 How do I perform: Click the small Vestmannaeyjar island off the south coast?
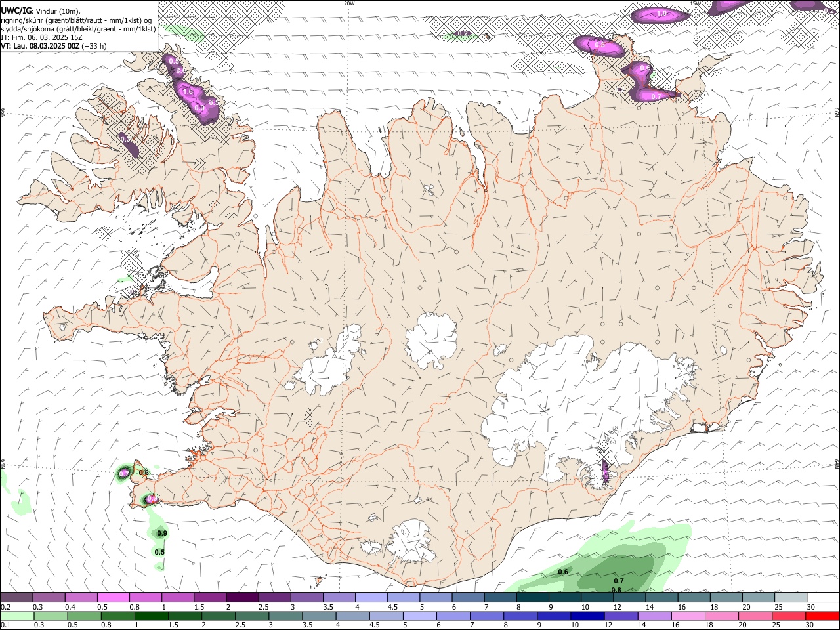click(320, 580)
